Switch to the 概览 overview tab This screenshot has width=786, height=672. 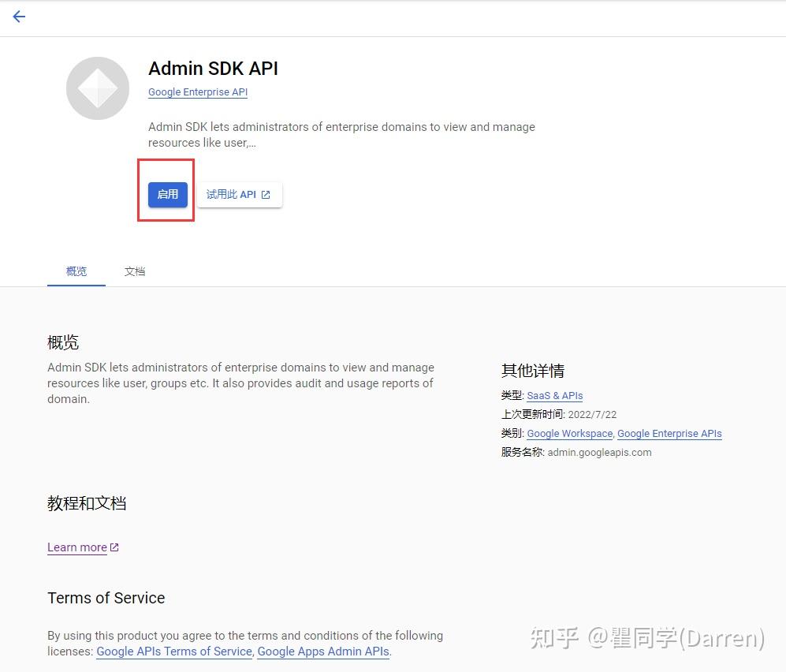click(x=76, y=271)
